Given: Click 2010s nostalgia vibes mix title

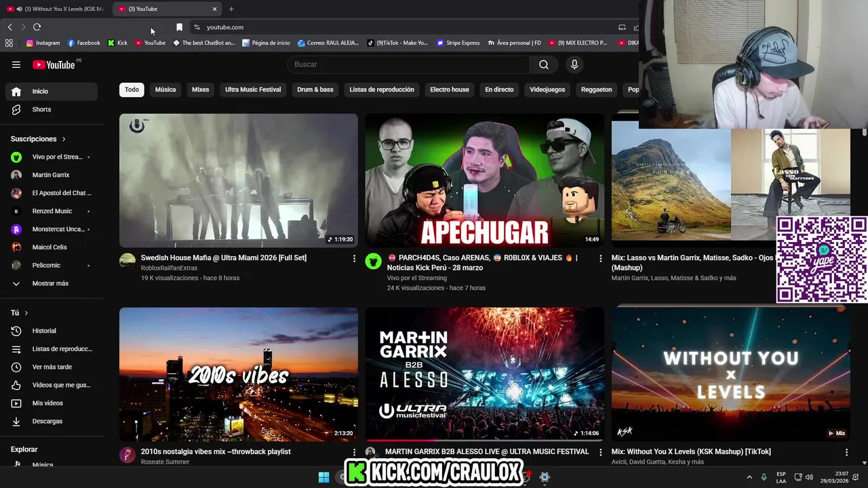Looking at the screenshot, I should point(216,452).
